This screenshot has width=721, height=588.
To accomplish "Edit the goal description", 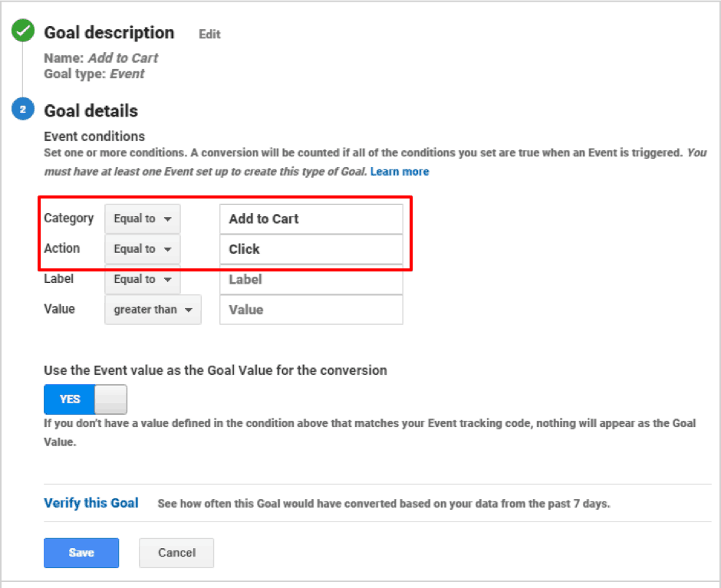I will (x=209, y=34).
